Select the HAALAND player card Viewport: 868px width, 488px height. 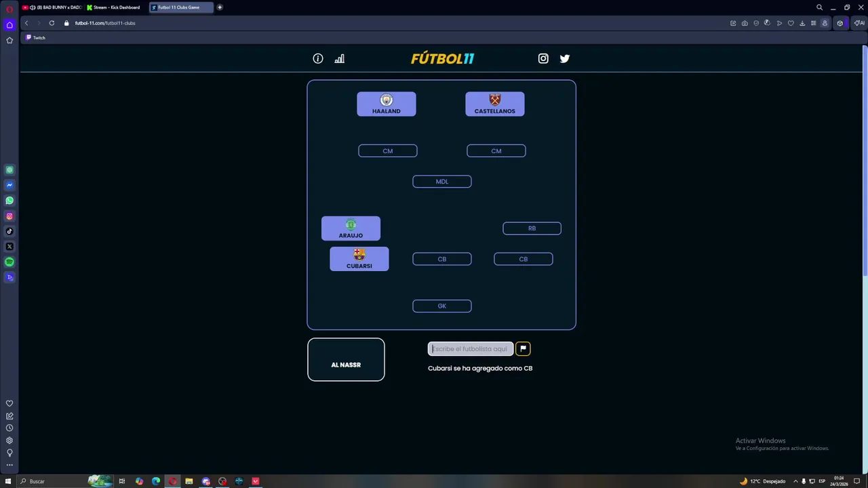[387, 104]
